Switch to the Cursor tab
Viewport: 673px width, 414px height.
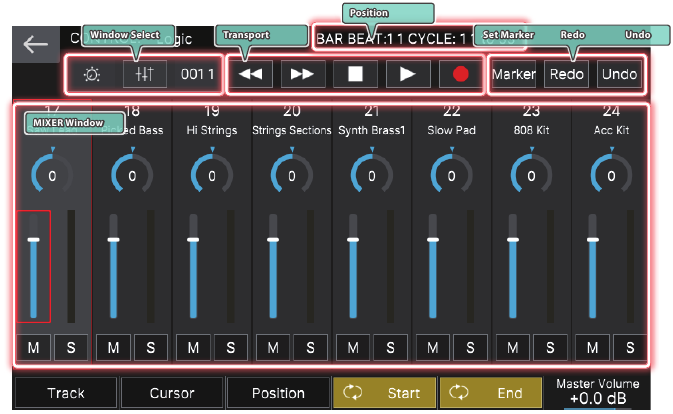(x=171, y=393)
